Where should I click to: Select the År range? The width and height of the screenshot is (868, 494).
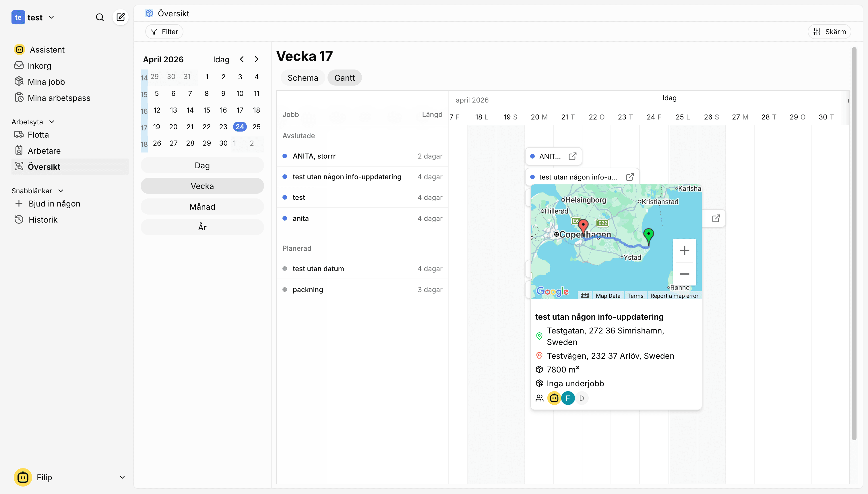[x=202, y=227]
